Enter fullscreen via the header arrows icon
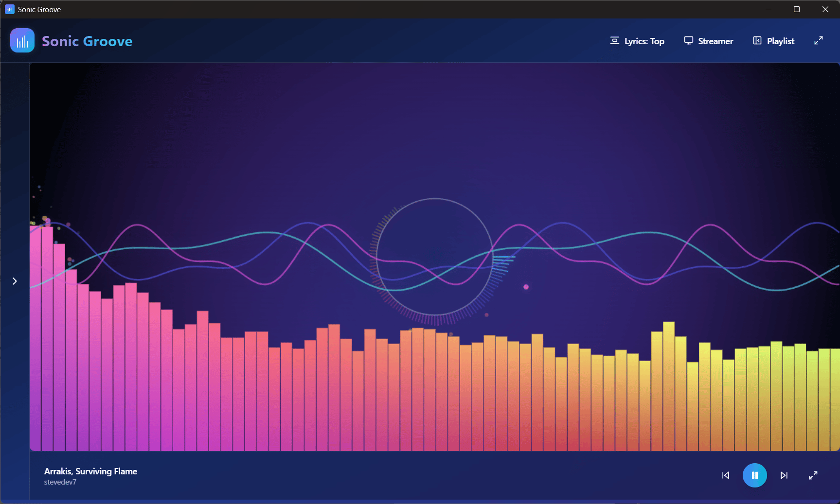Viewport: 840px width, 504px height. [819, 41]
